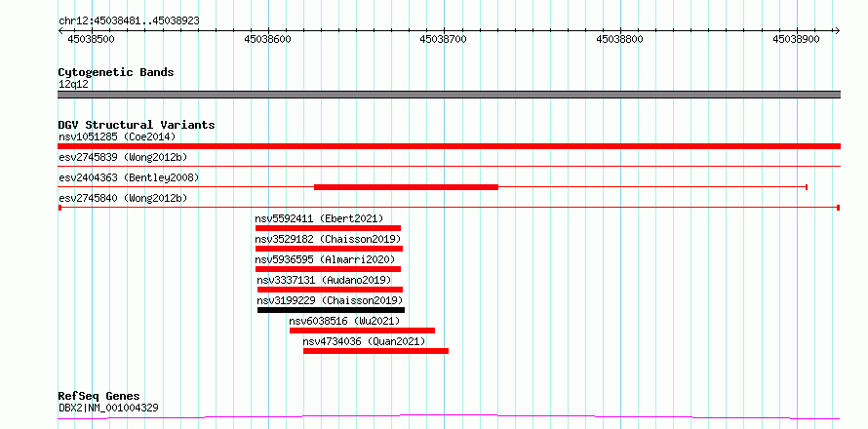Open the DBX2|NM_001004329 gene label
Viewport: 868px width, 429px height.
click(108, 408)
